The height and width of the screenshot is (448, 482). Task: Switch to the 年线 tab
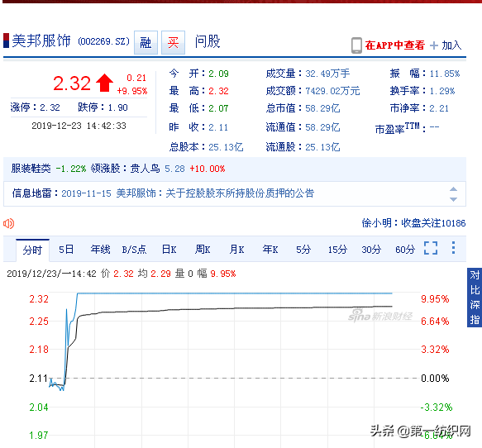(100, 249)
